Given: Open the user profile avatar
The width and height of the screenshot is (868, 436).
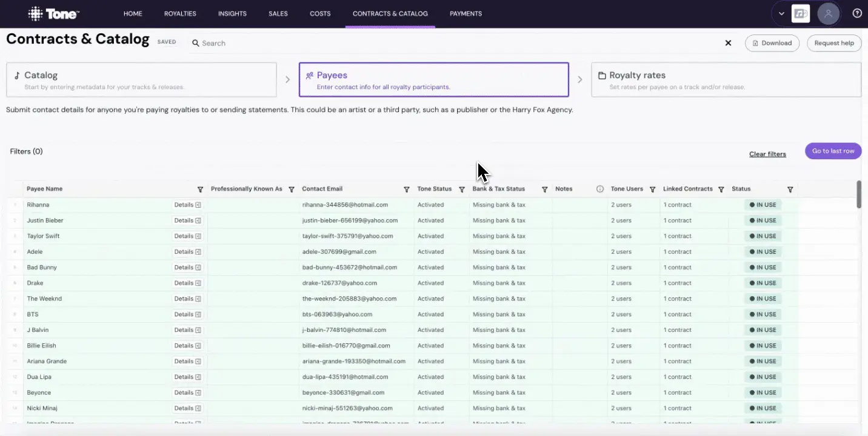Looking at the screenshot, I should pyautogui.click(x=828, y=13).
